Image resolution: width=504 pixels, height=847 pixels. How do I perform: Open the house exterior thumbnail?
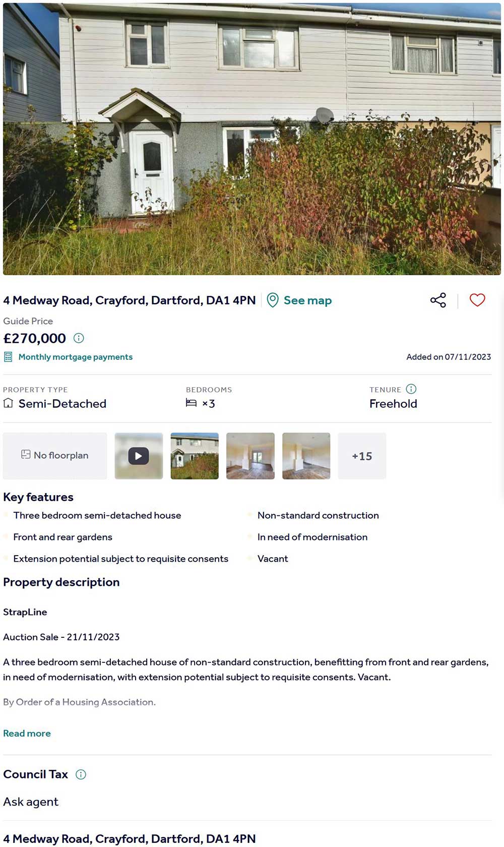click(195, 456)
